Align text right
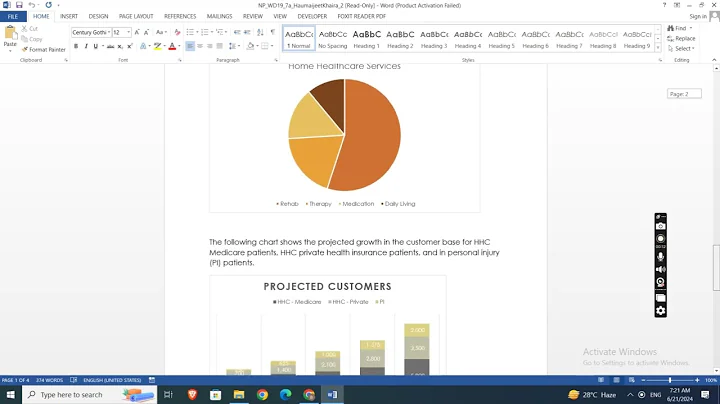This screenshot has width=720, height=404. 210,46
